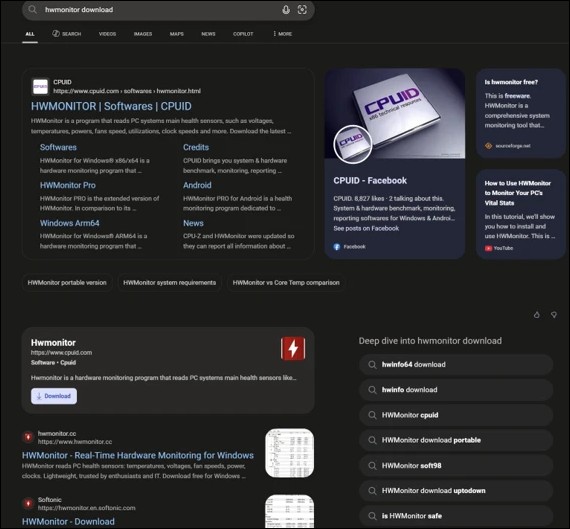Click the hwmonitor.cc result screenshot thumbnail
This screenshot has height=529, width=570.
coord(289,453)
